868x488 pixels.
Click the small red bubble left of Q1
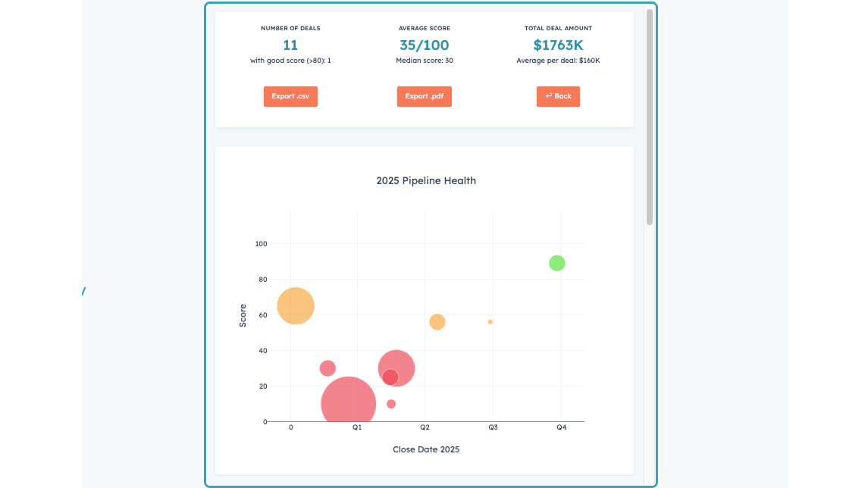[327, 368]
